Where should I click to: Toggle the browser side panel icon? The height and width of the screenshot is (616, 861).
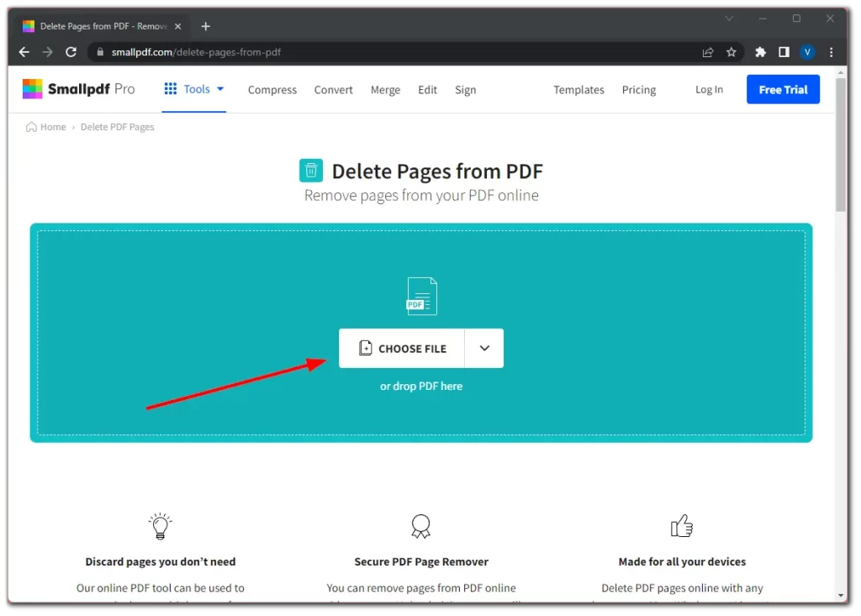784,52
